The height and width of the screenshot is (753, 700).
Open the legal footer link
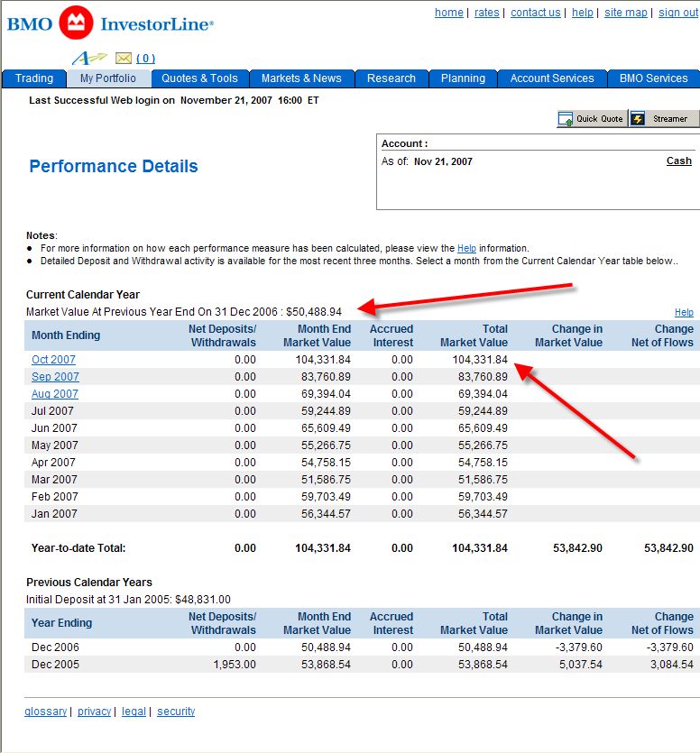[134, 712]
